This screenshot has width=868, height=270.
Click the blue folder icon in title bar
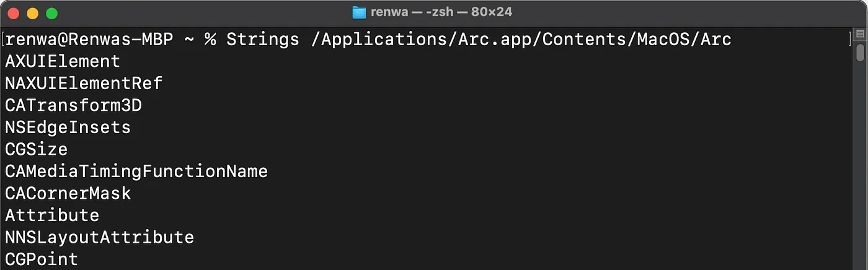click(359, 12)
